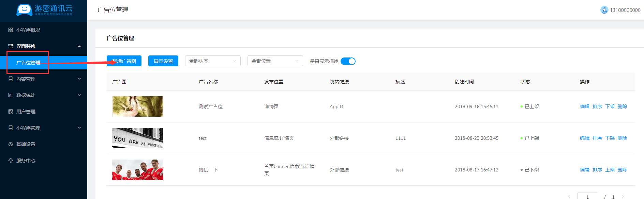Click the 基础设置 gear icon
Viewport: 644px width, 199px height.
click(11, 144)
